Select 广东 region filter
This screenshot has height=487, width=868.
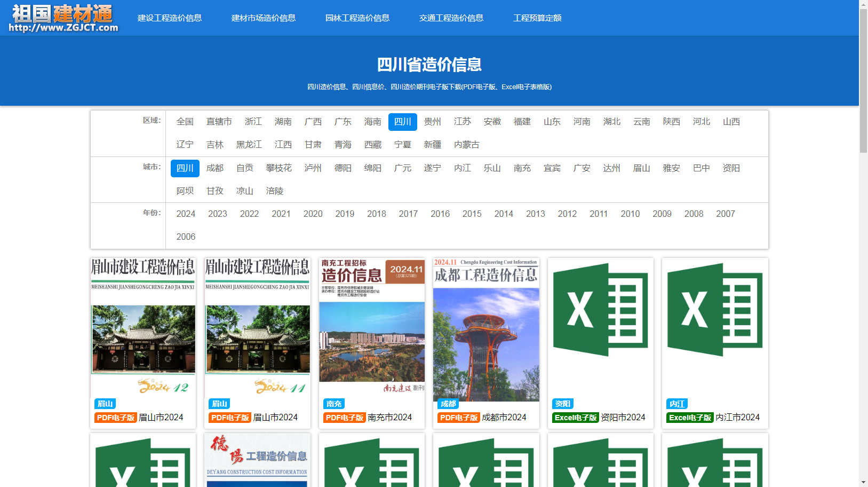point(343,122)
